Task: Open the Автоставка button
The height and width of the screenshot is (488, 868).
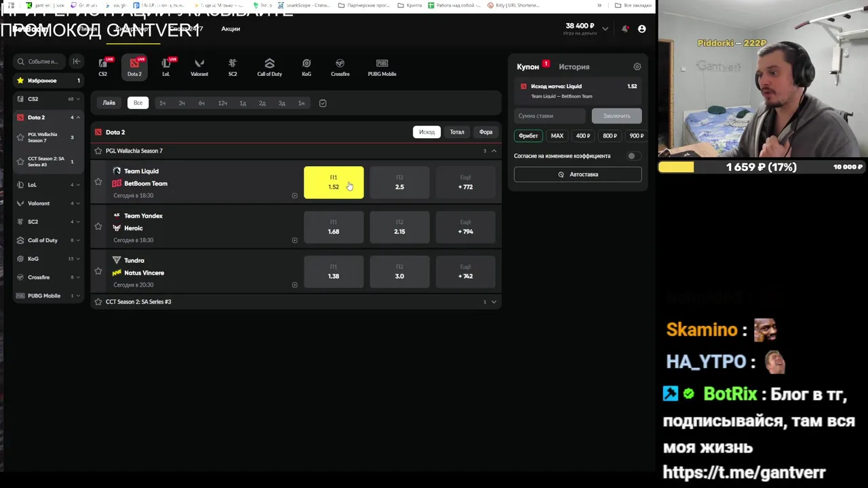Action: coord(578,174)
